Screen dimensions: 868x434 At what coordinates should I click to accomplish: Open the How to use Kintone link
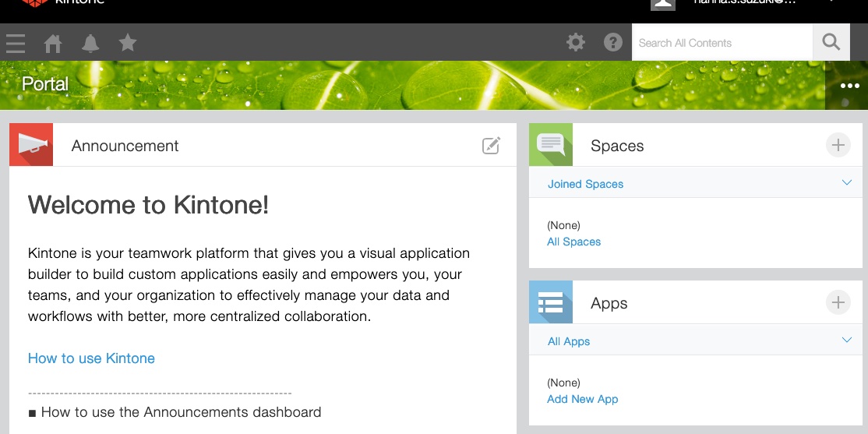(x=91, y=358)
